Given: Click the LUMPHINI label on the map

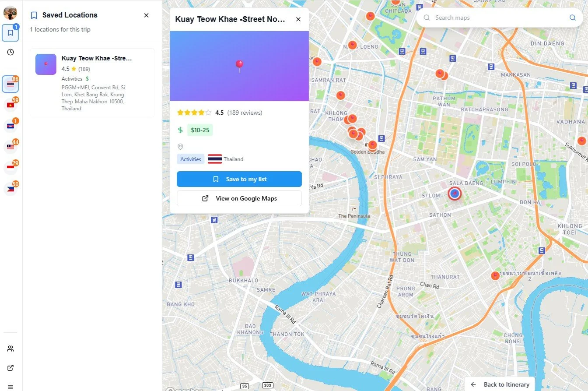Looking at the screenshot, I should [504, 182].
